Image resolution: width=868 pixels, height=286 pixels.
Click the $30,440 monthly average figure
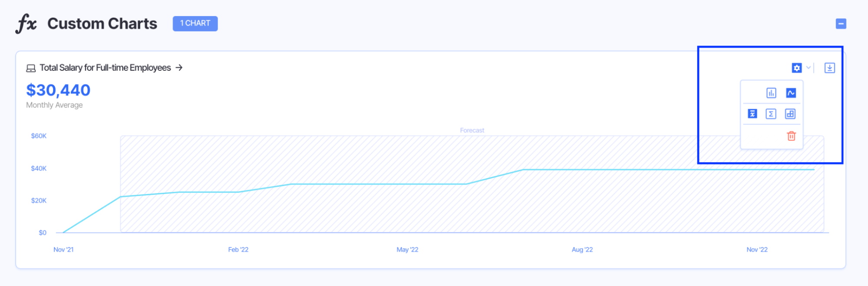58,90
